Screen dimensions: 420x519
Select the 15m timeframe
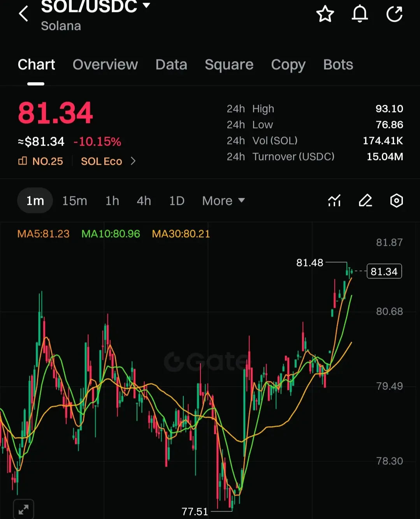[75, 201]
